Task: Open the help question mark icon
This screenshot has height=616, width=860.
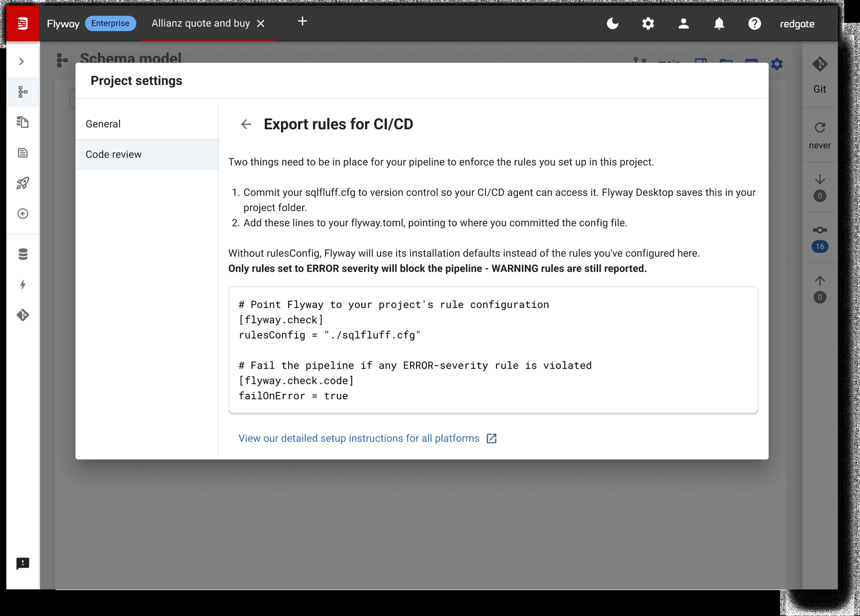Action: click(x=754, y=23)
